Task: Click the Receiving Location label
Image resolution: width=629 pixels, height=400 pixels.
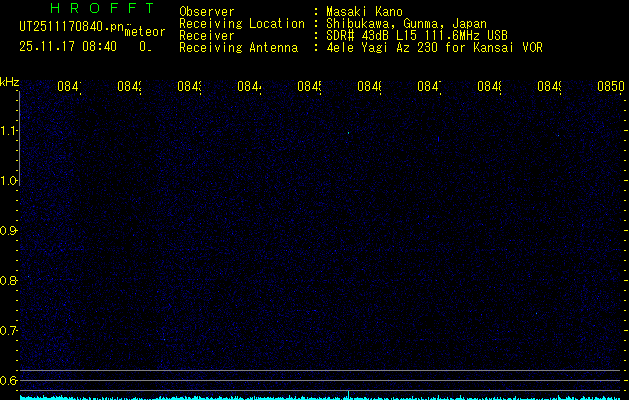Action: pyautogui.click(x=242, y=24)
